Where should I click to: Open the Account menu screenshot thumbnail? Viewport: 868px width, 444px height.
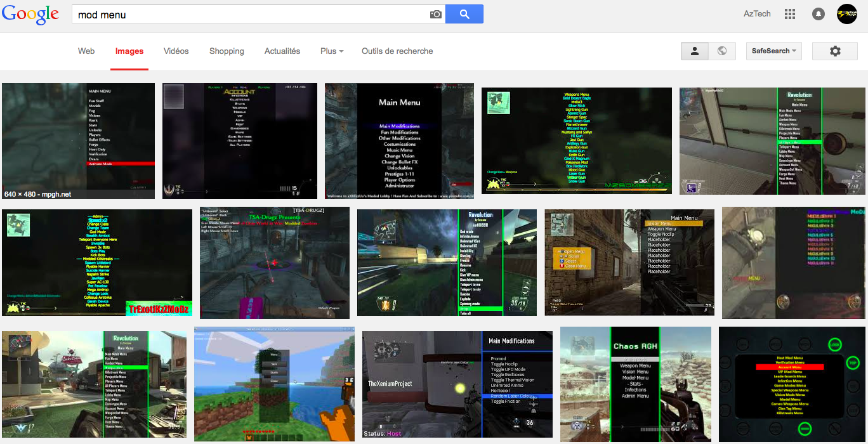point(240,141)
